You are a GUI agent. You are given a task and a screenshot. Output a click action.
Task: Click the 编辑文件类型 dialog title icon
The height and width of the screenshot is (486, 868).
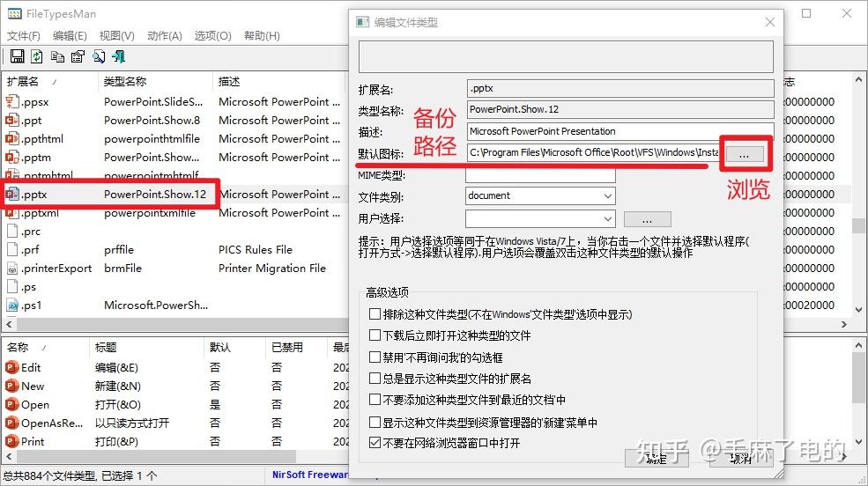[x=362, y=22]
